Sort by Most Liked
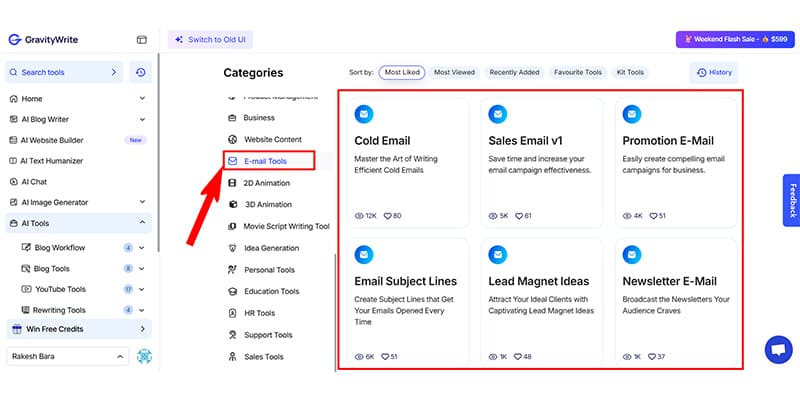 [402, 72]
